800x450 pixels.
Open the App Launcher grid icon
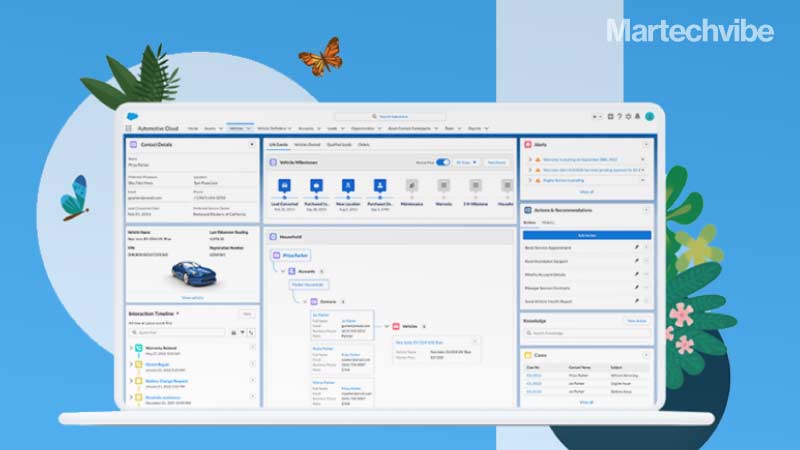pyautogui.click(x=129, y=129)
